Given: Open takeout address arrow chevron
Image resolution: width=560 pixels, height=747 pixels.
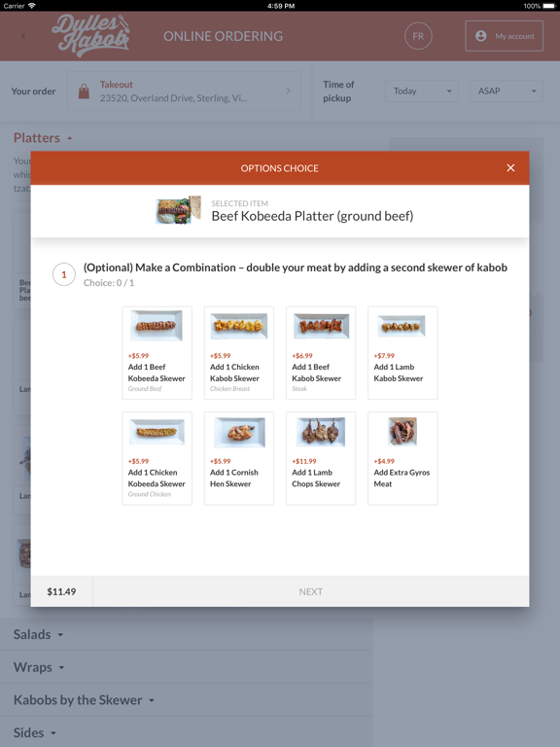Looking at the screenshot, I should [x=288, y=90].
